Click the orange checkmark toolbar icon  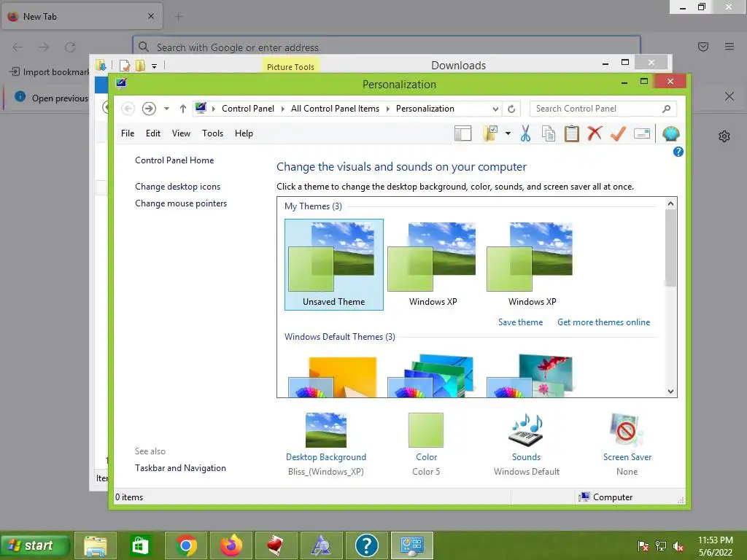point(618,134)
